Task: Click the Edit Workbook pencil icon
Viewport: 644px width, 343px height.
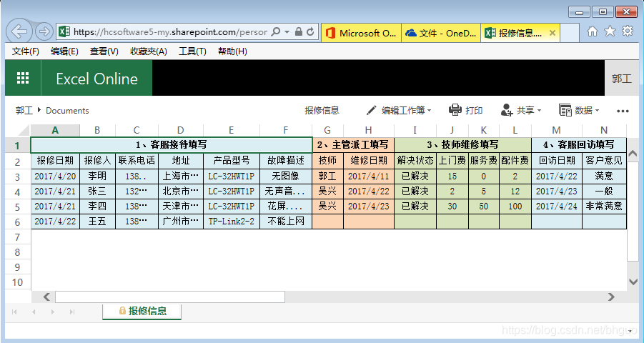Action: [x=371, y=110]
